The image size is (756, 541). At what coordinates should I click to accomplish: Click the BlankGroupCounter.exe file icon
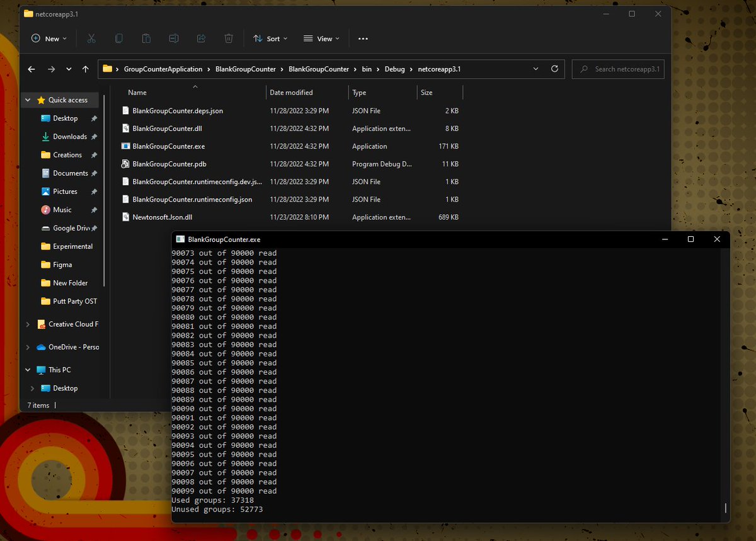point(125,146)
